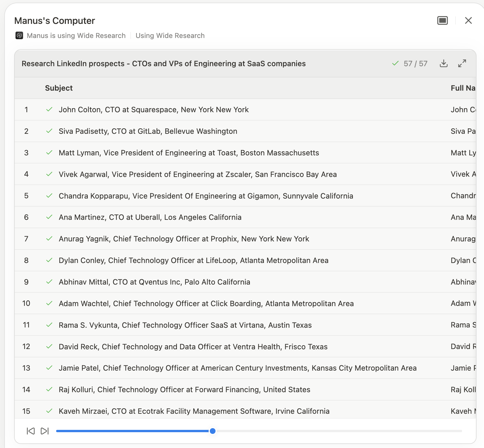
Task: Select the Raj Kolluri at Forward Financing row
Action: point(245,390)
